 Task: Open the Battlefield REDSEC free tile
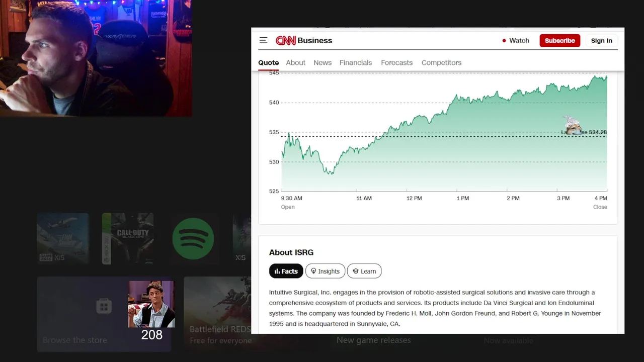click(x=217, y=314)
